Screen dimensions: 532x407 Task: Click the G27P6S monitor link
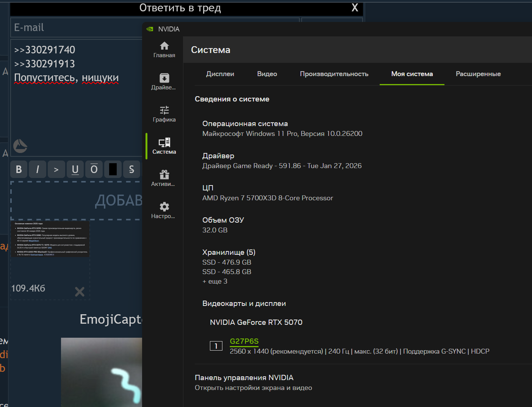tap(244, 341)
